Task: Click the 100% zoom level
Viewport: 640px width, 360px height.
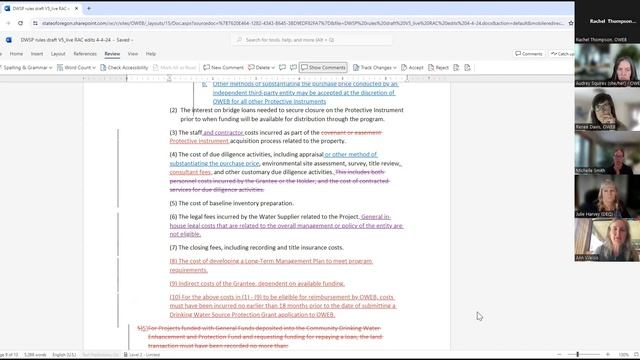Action: (x=623, y=355)
